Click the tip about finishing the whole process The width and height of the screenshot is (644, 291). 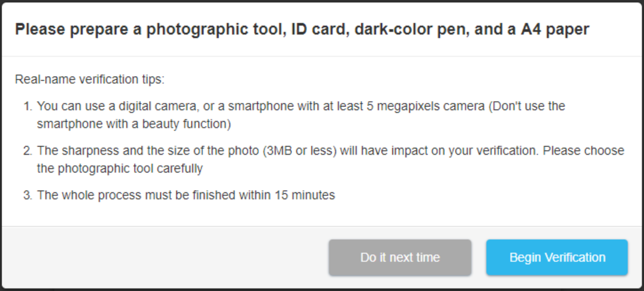(186, 195)
